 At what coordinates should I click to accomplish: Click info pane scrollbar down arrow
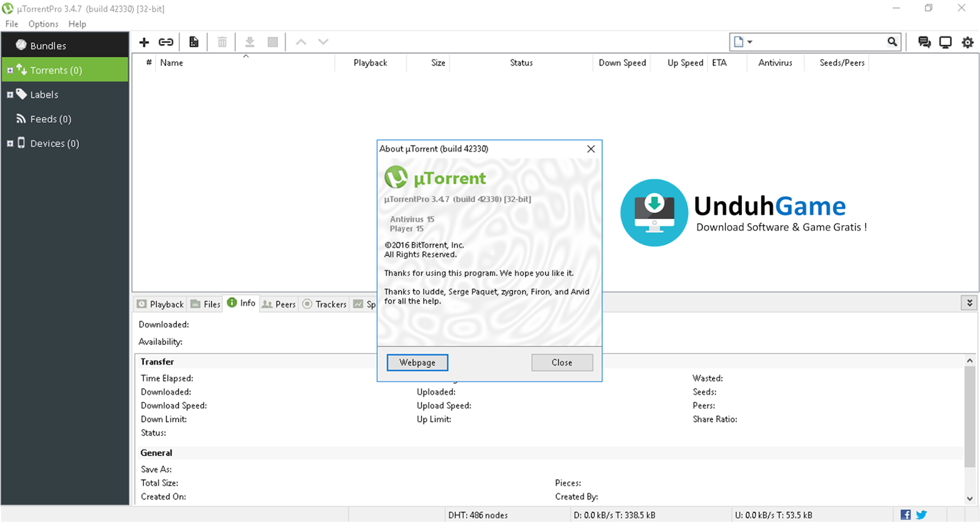tap(970, 499)
